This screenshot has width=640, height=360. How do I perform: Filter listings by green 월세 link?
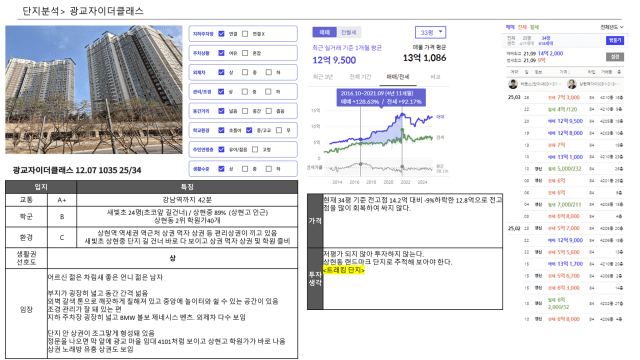[x=534, y=27]
